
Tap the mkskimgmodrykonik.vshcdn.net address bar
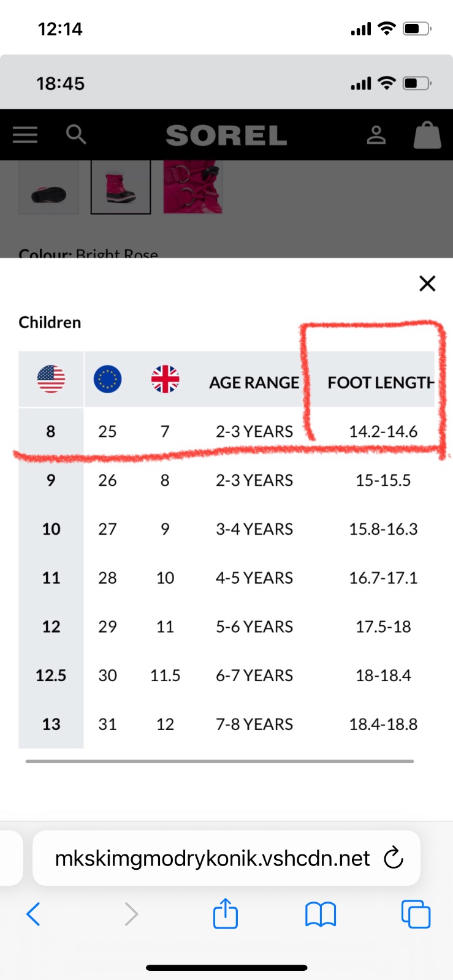pos(212,858)
